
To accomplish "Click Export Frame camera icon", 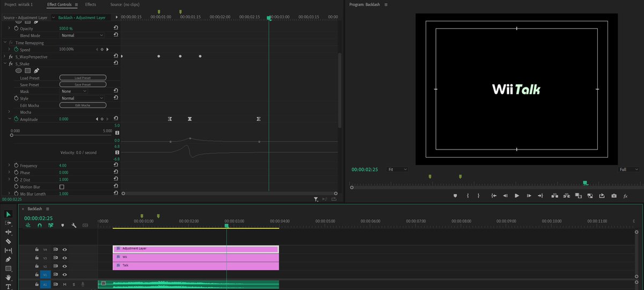I will [x=613, y=196].
